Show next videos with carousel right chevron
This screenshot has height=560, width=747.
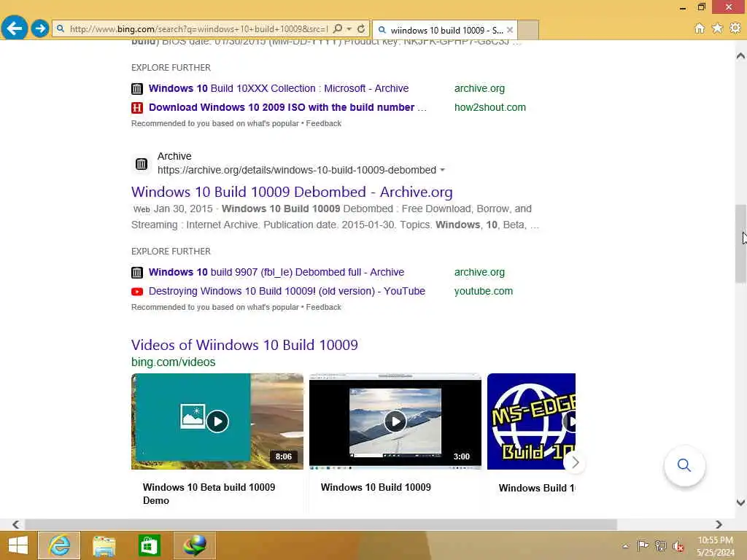[x=575, y=462]
